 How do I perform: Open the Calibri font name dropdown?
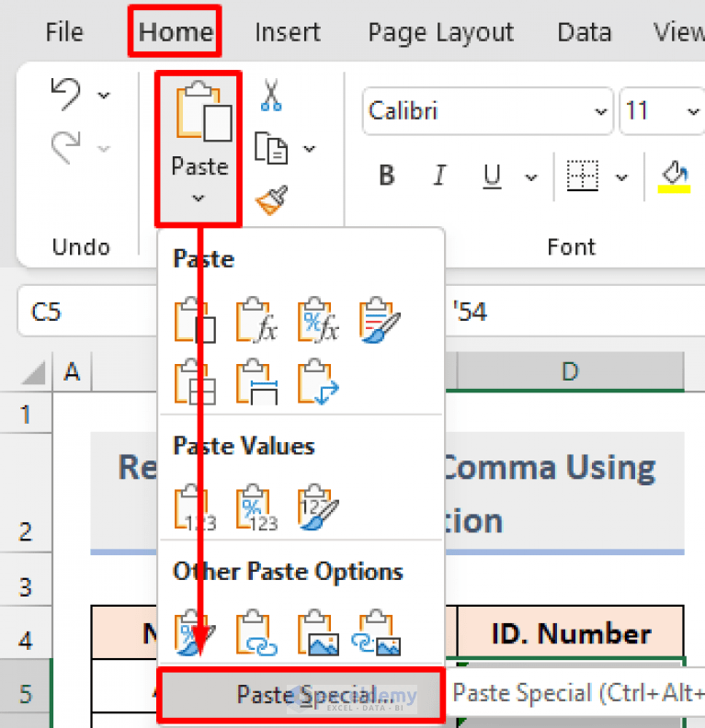coord(600,111)
